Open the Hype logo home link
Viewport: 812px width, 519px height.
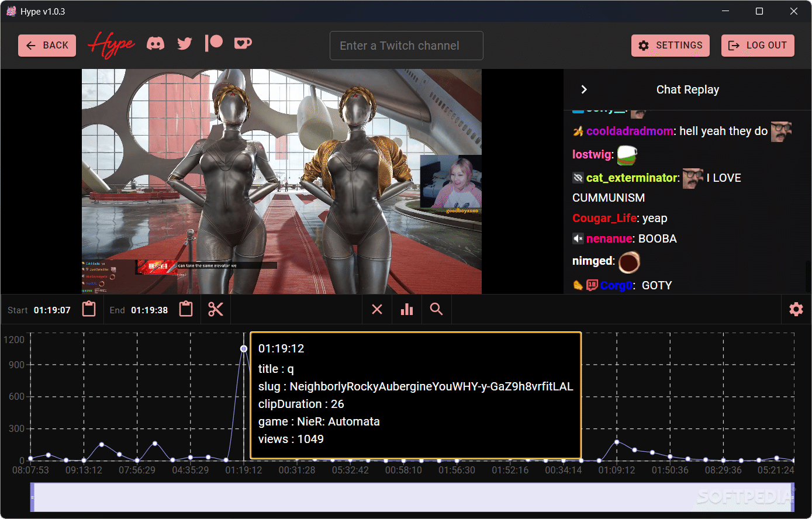[x=111, y=44]
